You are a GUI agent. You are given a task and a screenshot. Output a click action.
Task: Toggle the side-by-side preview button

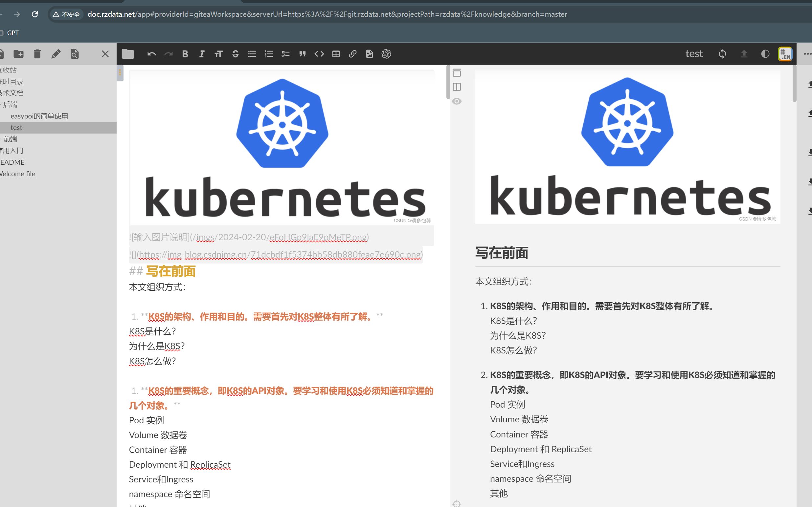tap(457, 87)
